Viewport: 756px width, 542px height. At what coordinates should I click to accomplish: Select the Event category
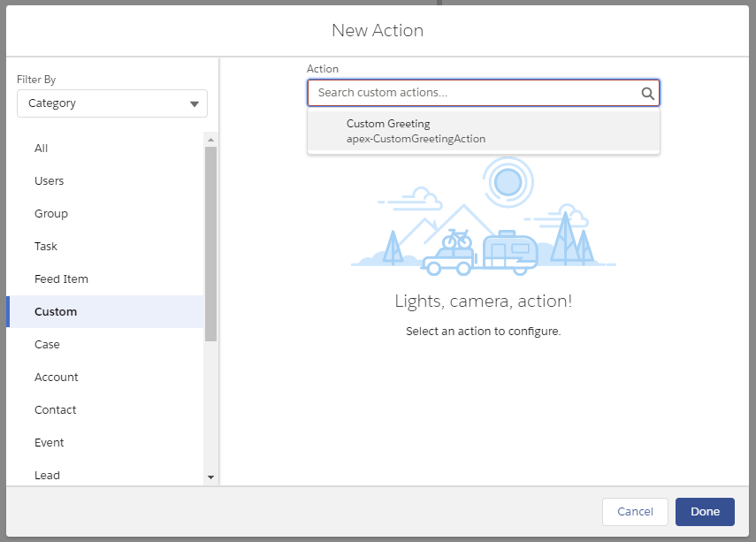pyautogui.click(x=49, y=442)
